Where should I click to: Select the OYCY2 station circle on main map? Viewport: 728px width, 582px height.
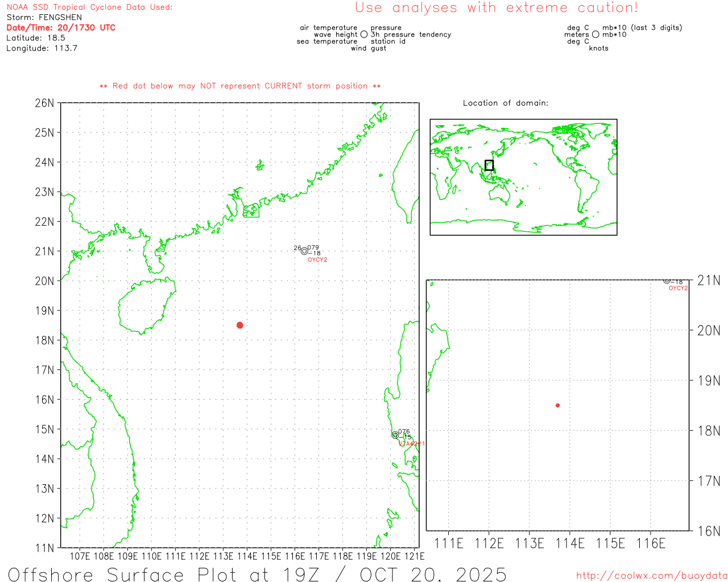(304, 251)
